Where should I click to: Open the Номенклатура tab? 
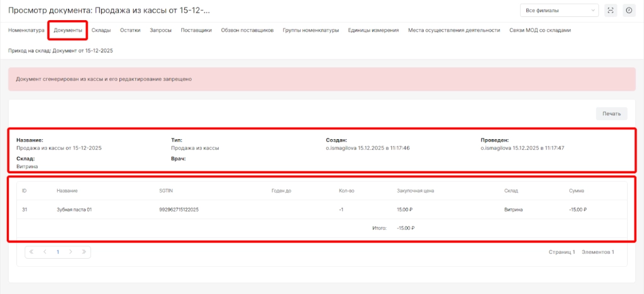point(26,30)
